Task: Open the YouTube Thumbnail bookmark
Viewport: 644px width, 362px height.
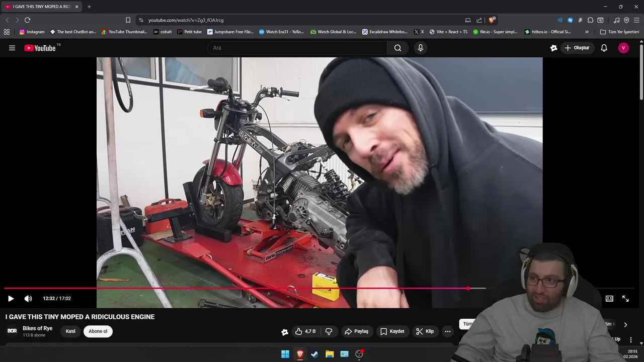Action: 124,32
